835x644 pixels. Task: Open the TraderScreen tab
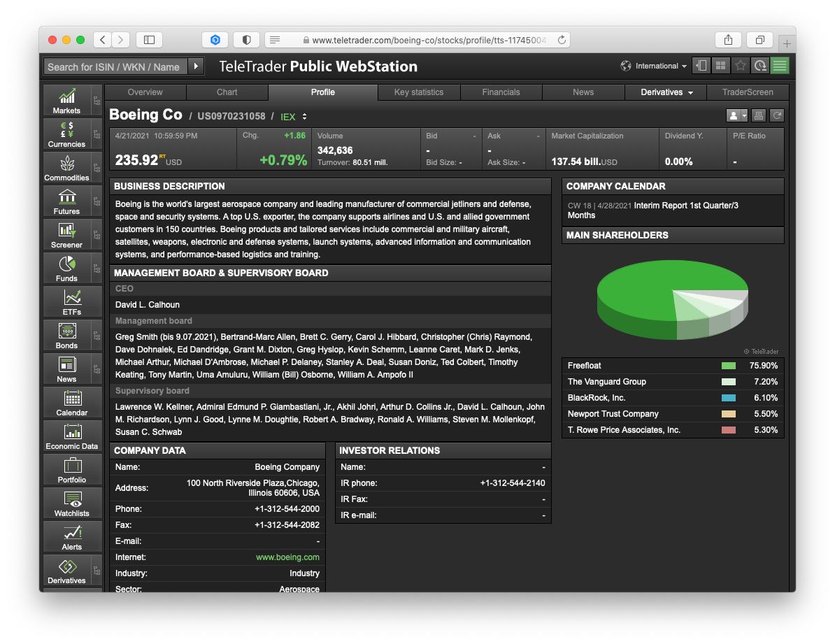tap(748, 92)
